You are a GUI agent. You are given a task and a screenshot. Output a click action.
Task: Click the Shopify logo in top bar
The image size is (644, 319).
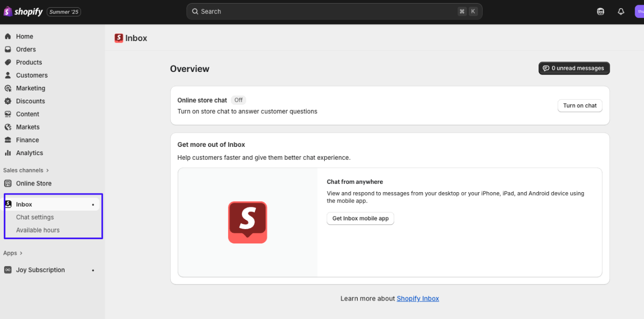[x=23, y=11]
